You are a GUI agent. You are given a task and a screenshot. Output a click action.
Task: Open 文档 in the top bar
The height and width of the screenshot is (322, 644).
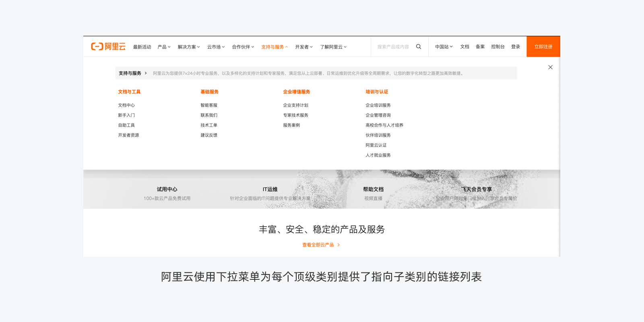pos(464,47)
